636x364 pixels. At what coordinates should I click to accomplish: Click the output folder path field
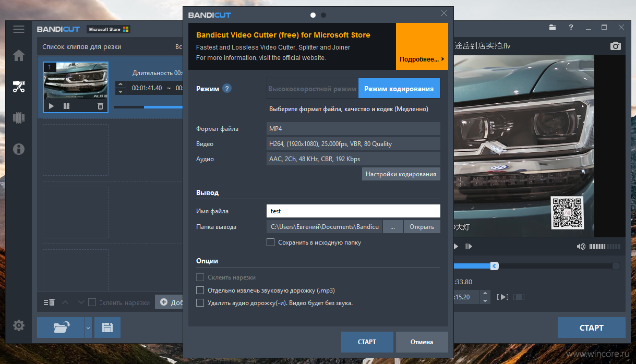325,227
